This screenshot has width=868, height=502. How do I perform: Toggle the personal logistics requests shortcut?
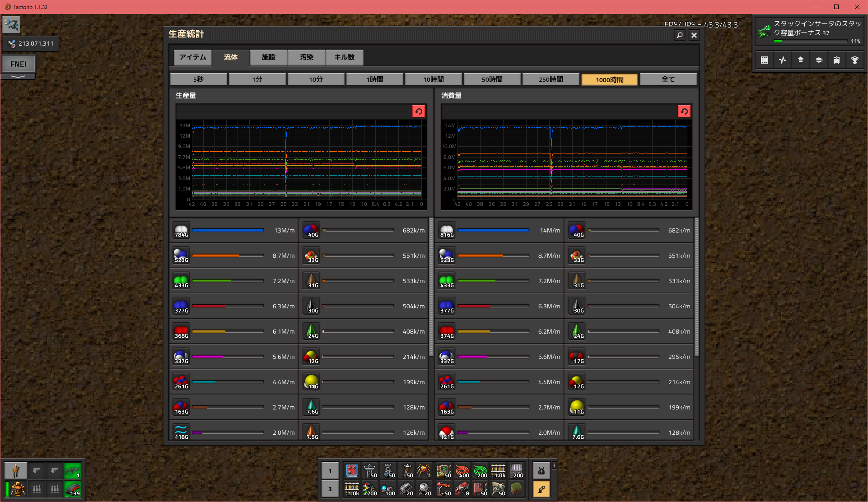[x=541, y=489]
